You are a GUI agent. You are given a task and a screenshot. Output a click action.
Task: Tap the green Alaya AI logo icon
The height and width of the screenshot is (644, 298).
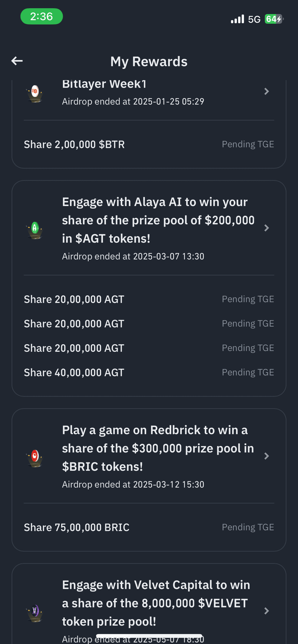pyautogui.click(x=35, y=229)
